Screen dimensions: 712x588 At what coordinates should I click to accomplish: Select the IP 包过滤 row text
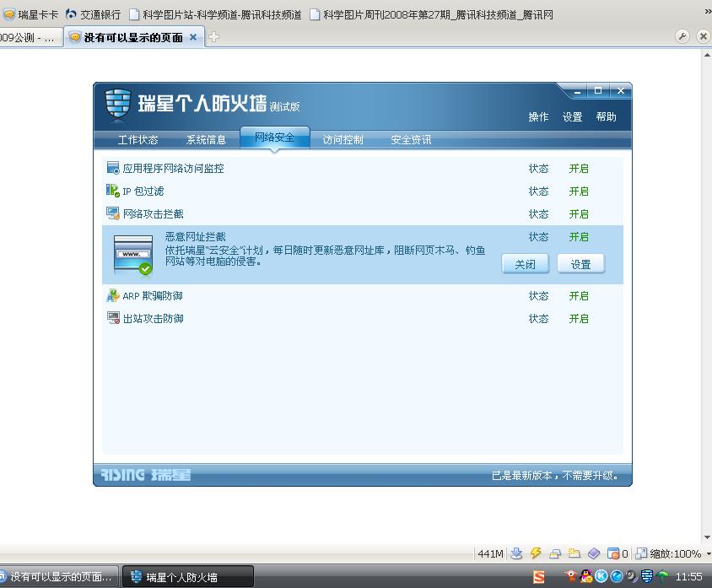143,192
